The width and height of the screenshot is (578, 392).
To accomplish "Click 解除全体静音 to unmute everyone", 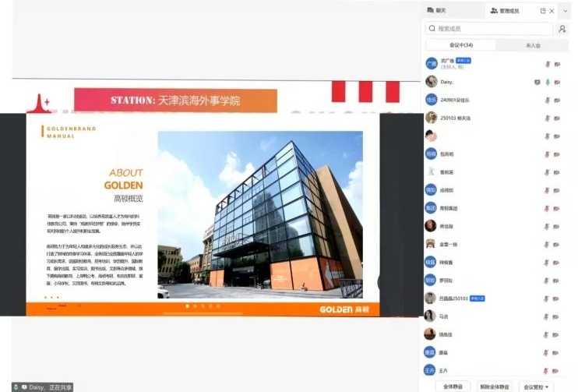I will click(494, 387).
